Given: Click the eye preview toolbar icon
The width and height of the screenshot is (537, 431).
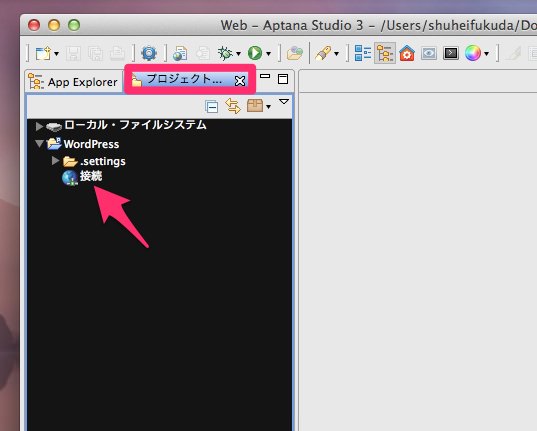Looking at the screenshot, I should (x=429, y=53).
